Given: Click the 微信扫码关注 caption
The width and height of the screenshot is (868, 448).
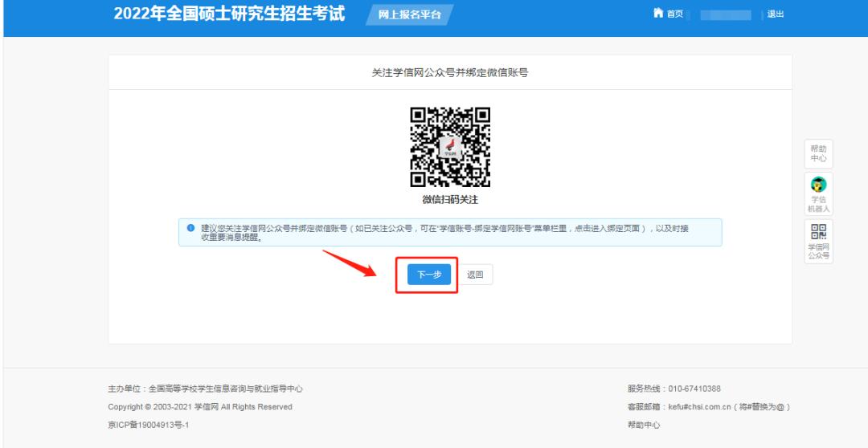Looking at the screenshot, I should pos(450,200).
